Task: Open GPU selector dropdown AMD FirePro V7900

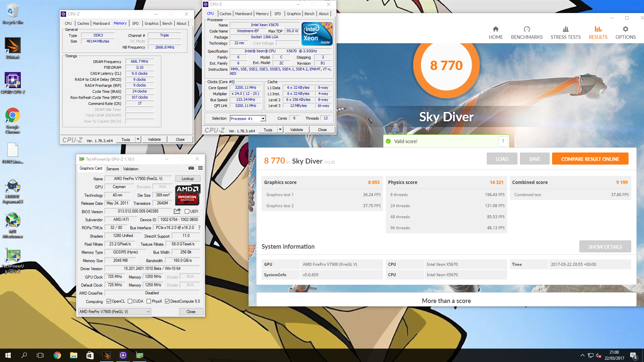Action: click(114, 311)
